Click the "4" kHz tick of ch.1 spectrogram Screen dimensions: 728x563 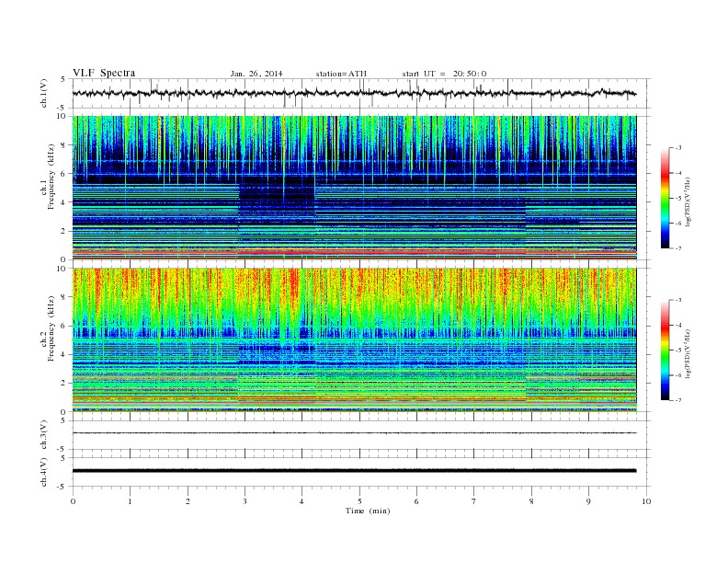64,202
